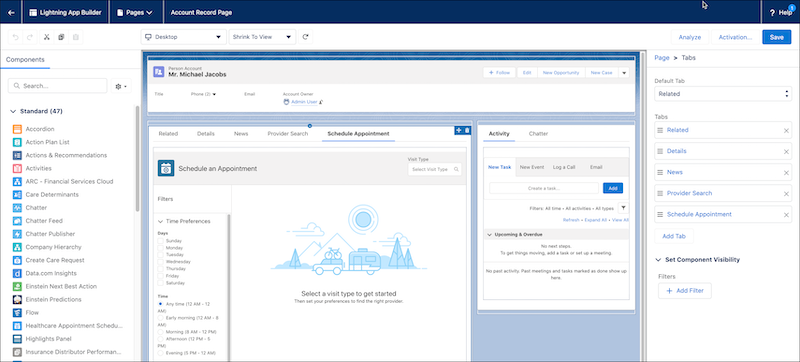The width and height of the screenshot is (800, 362).
Task: Select the Company Hierarchy icon
Action: (17, 247)
